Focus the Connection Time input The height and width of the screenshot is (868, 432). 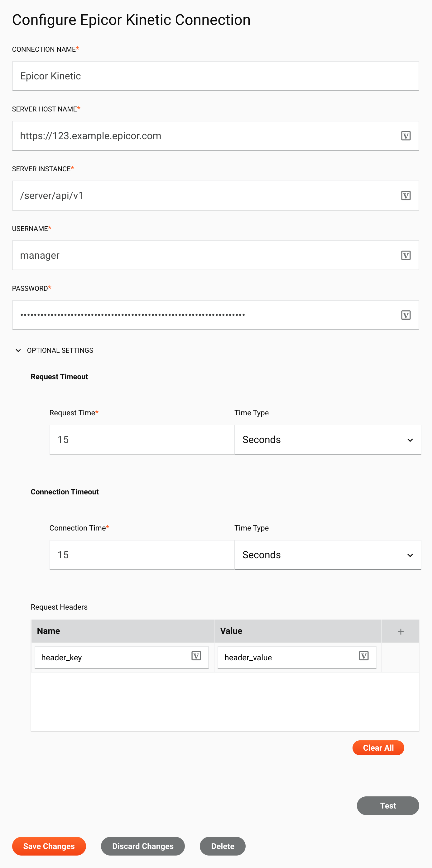[x=142, y=554]
